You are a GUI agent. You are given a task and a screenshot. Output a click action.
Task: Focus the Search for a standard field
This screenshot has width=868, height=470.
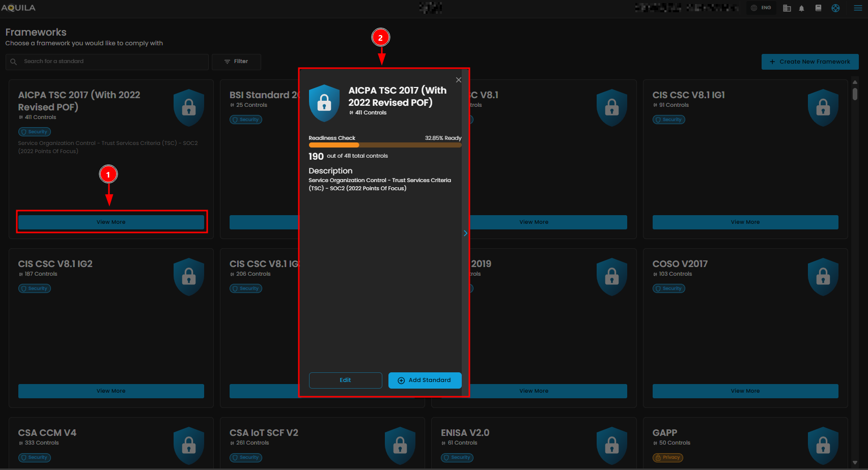(112, 62)
